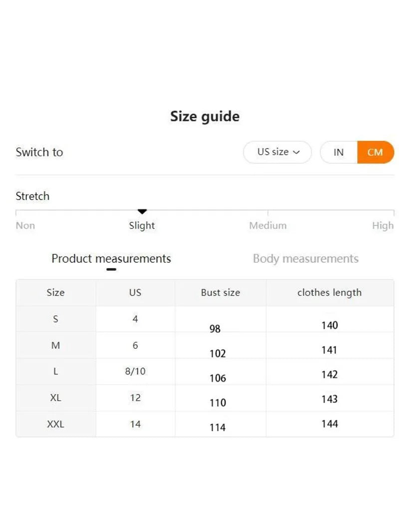Select the XXL size row
Screen dimensions: 399x532
[56, 424]
